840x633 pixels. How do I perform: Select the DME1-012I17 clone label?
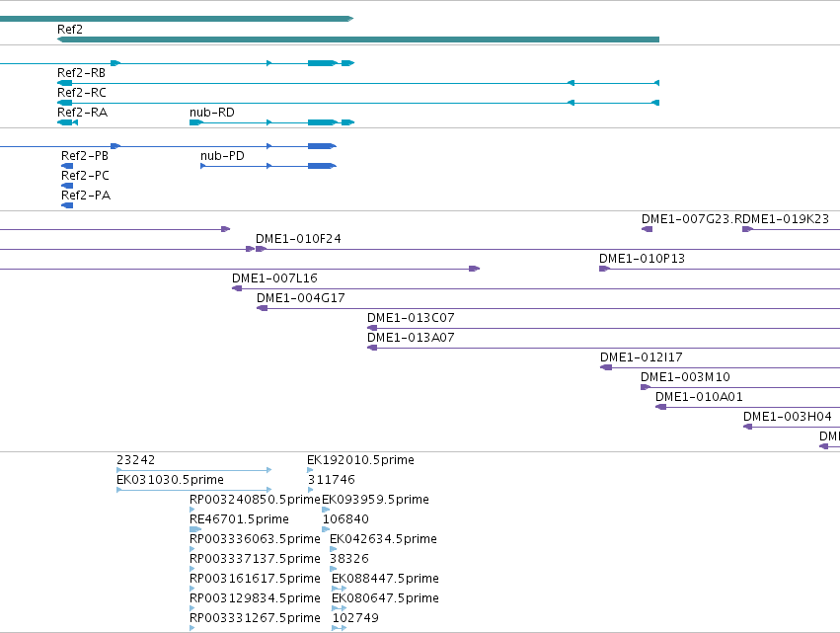tap(642, 358)
